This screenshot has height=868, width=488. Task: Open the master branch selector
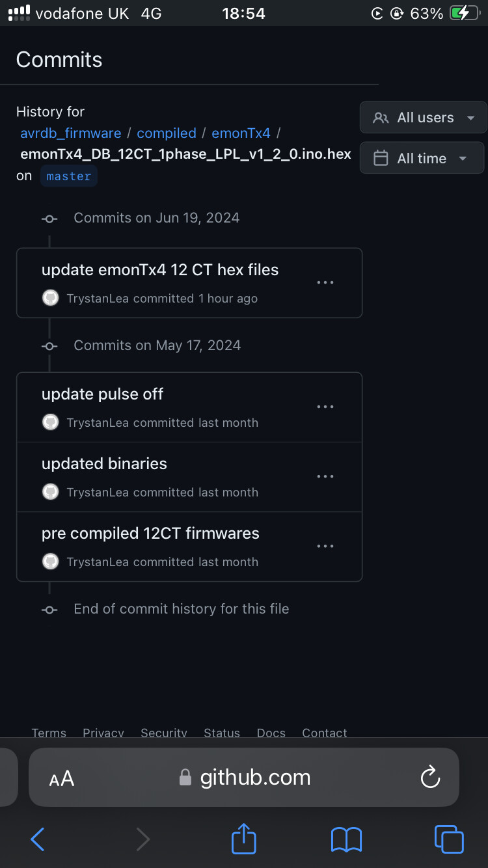pos(69,176)
